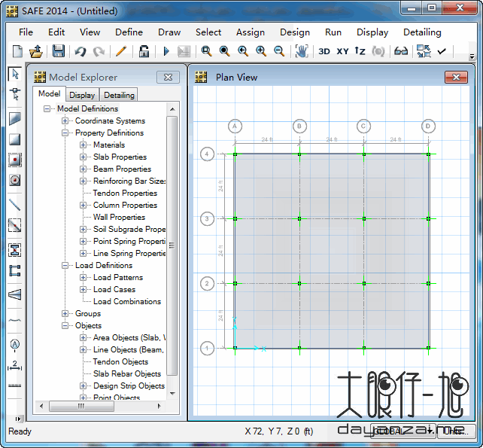The image size is (483, 448).
Task: Click the Move Up/Down elevation arrow icon
Action: 360,51
